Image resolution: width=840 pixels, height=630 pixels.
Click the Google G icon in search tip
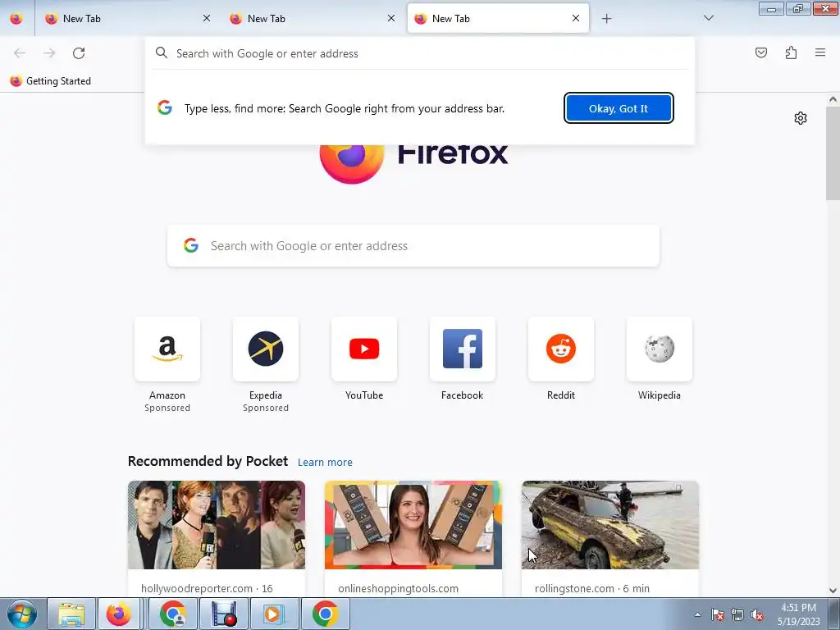click(x=165, y=107)
